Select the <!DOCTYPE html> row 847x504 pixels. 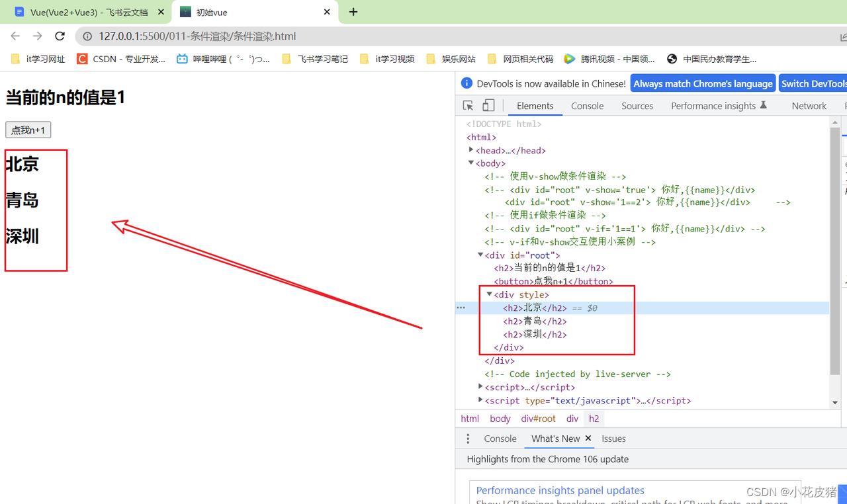click(504, 124)
